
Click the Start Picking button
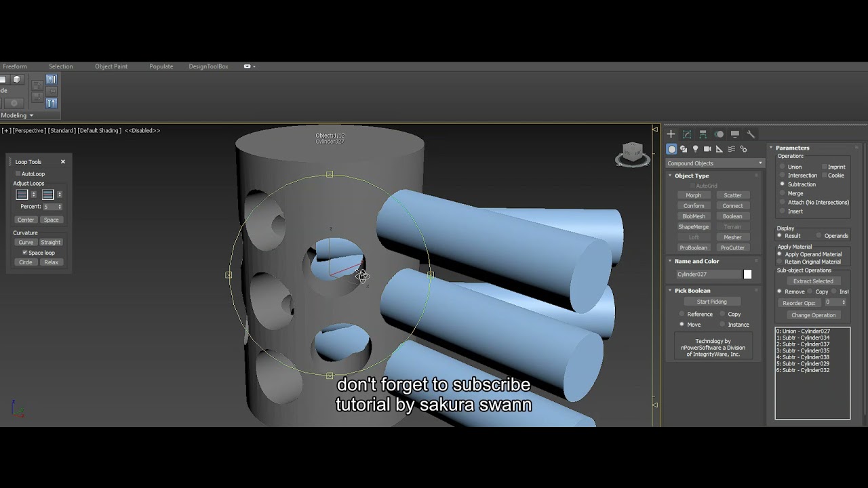pyautogui.click(x=711, y=302)
